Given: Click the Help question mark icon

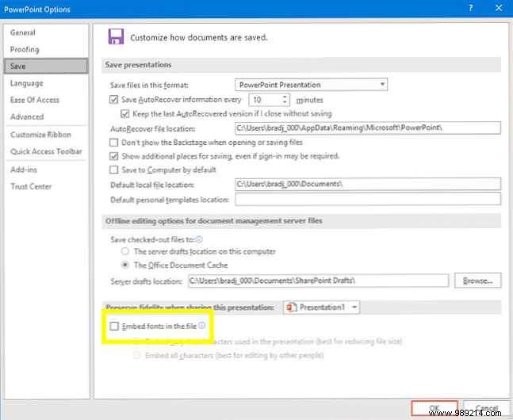Looking at the screenshot, I should [471, 8].
